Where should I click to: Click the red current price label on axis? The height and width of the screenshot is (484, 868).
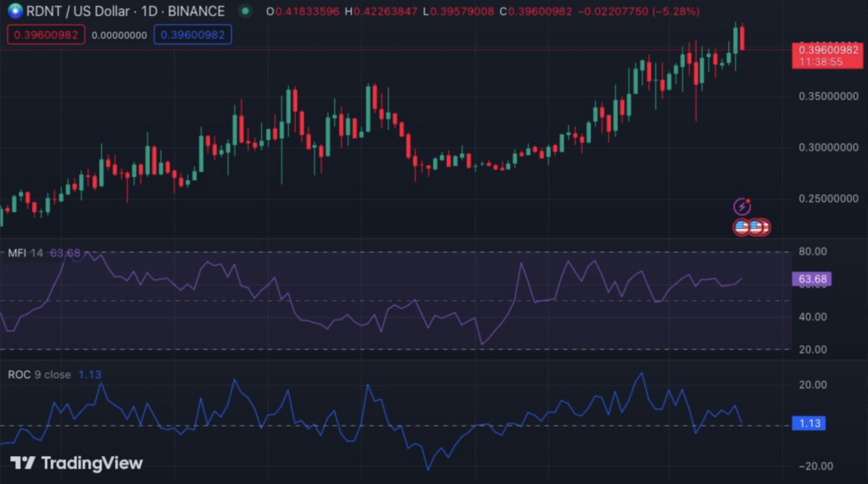click(827, 55)
